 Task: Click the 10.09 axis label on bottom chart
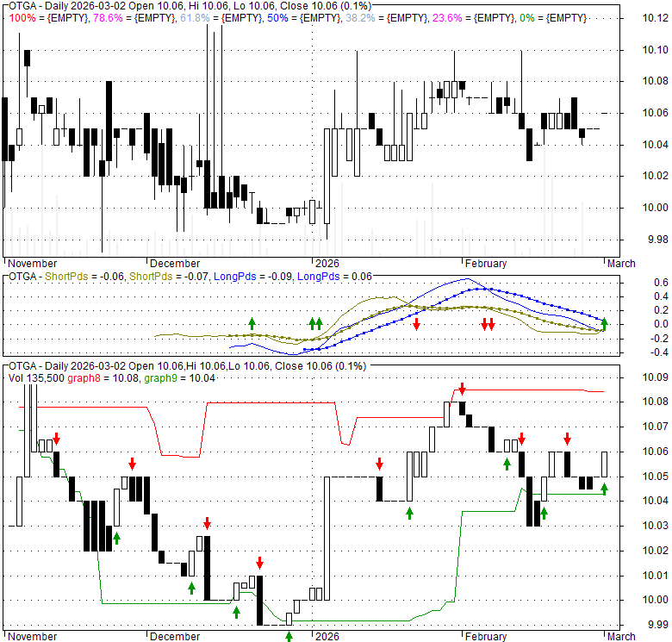656,377
